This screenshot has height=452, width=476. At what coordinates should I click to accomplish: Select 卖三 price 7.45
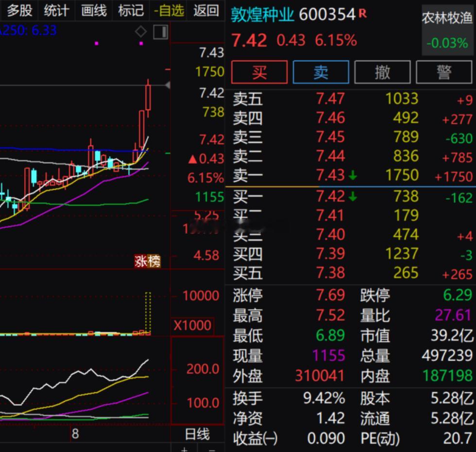click(331, 137)
